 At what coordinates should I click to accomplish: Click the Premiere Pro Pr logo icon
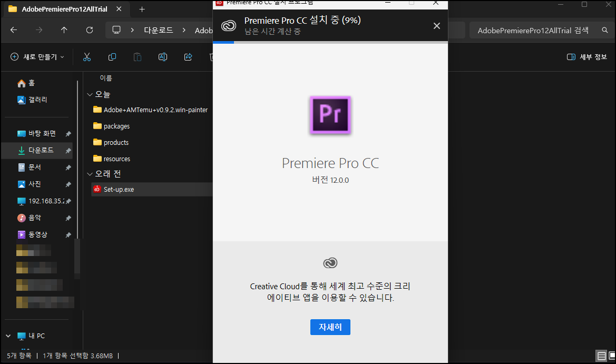(x=330, y=115)
